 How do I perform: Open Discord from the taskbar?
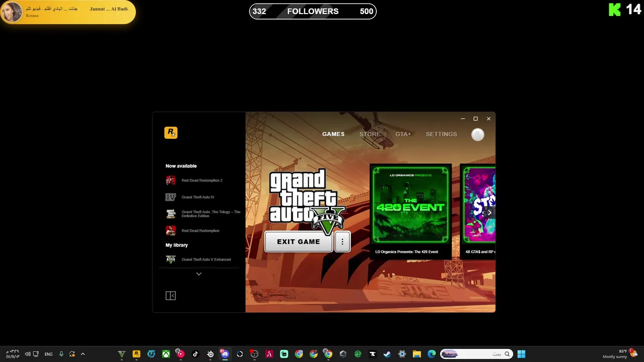(225, 354)
